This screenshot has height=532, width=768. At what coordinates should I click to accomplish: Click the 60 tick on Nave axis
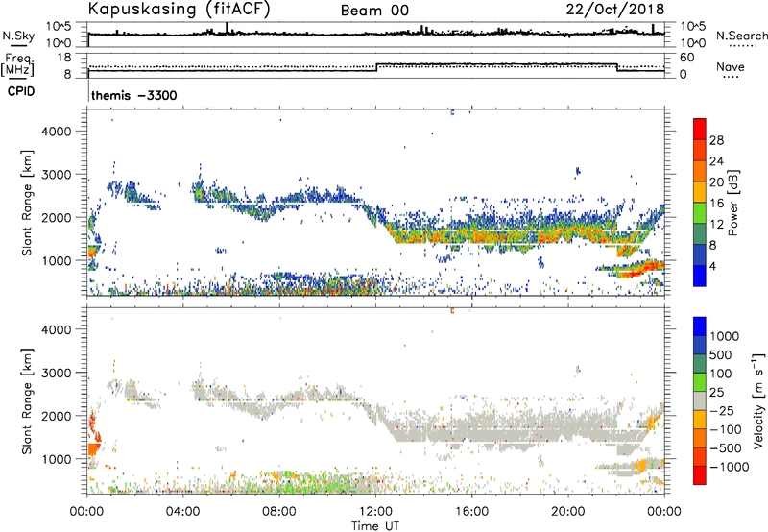pyautogui.click(x=686, y=58)
